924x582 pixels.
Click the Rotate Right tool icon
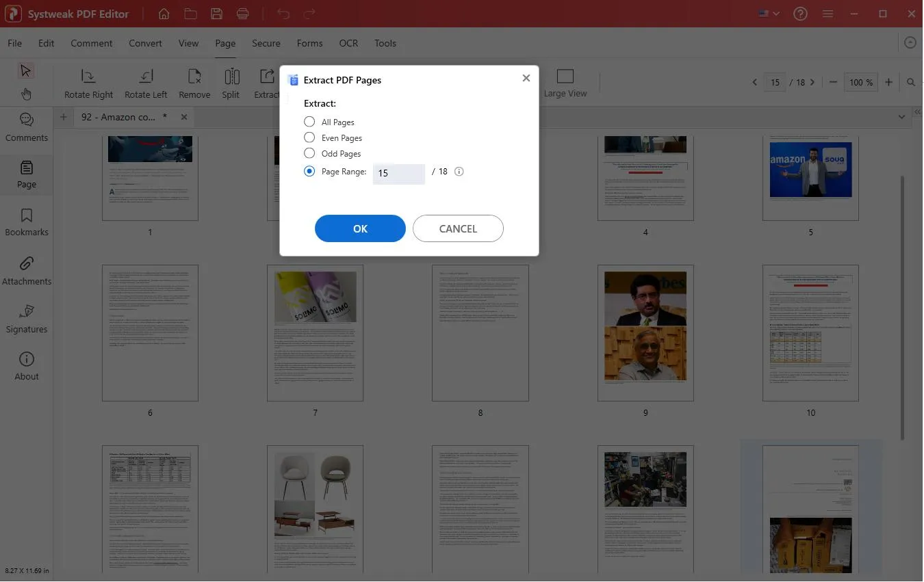pos(88,77)
